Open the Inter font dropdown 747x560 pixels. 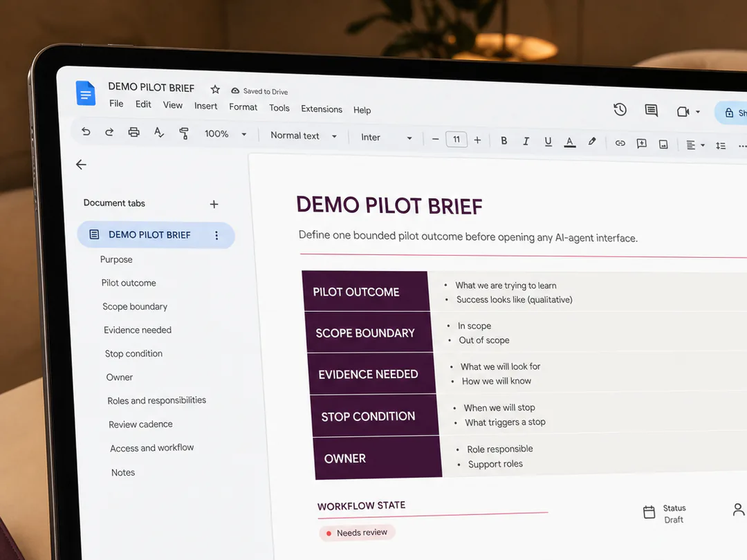coord(387,138)
